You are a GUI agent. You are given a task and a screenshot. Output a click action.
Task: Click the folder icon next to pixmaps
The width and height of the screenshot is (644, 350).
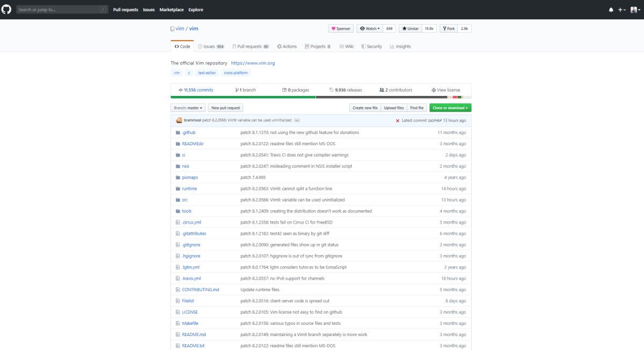178,177
